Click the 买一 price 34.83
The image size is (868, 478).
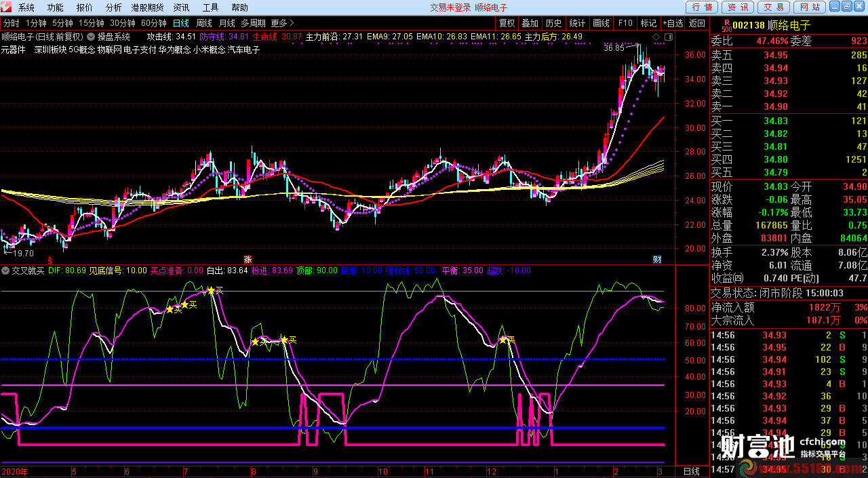(x=776, y=121)
